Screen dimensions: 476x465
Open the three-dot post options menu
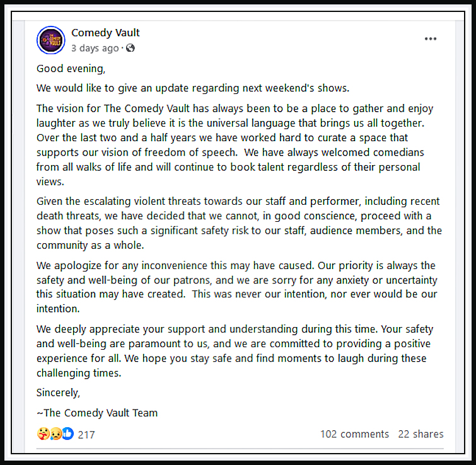coord(431,39)
